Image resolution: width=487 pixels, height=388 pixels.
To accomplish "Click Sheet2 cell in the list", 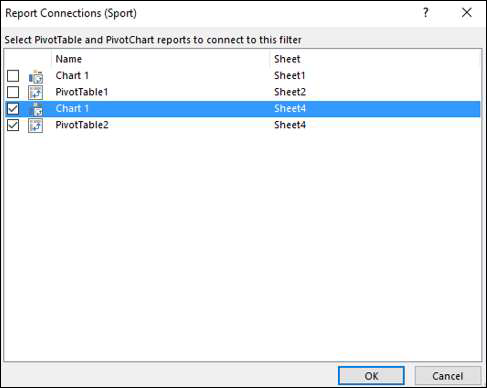I will coord(290,92).
